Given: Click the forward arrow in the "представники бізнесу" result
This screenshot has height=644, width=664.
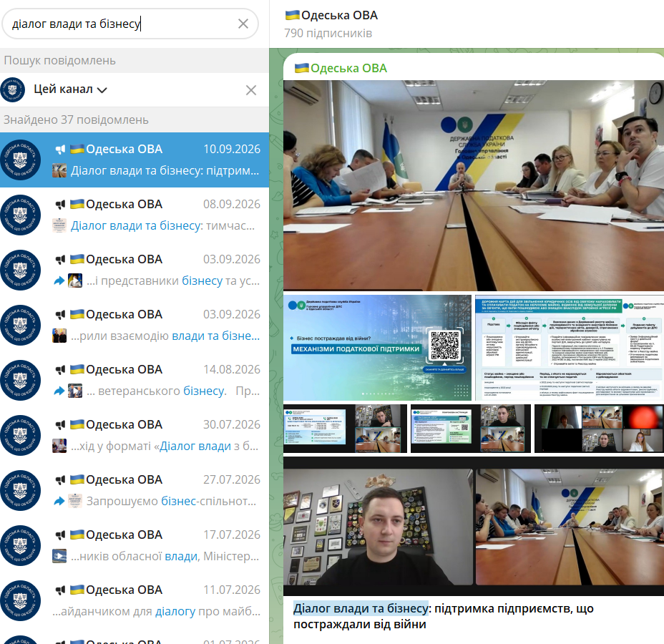Looking at the screenshot, I should [59, 280].
